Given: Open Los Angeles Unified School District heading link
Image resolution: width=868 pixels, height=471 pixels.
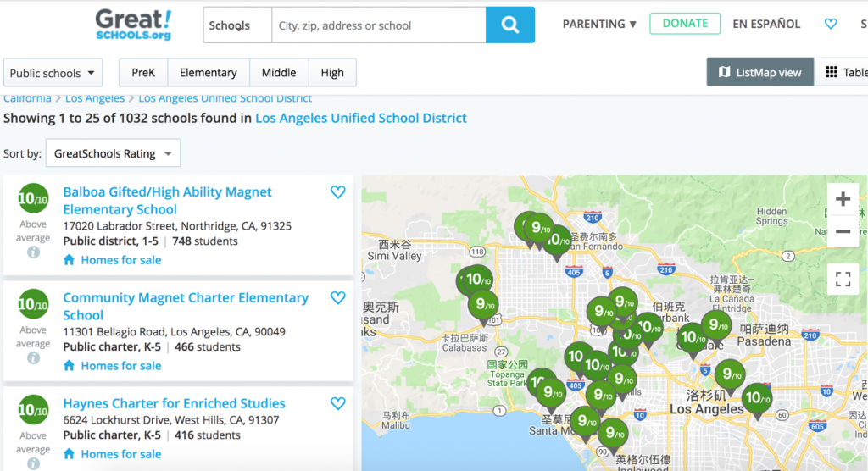Looking at the screenshot, I should point(361,118).
